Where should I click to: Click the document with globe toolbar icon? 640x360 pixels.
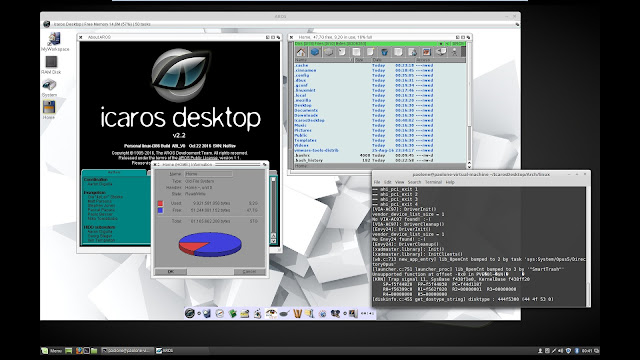click(413, 52)
